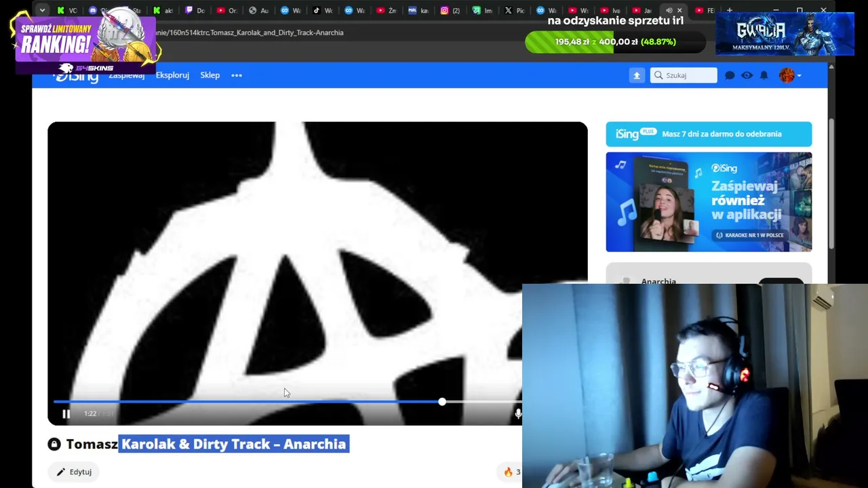The height and width of the screenshot is (488, 868).
Task: Open the Sklep menu item
Action: pyautogui.click(x=210, y=75)
